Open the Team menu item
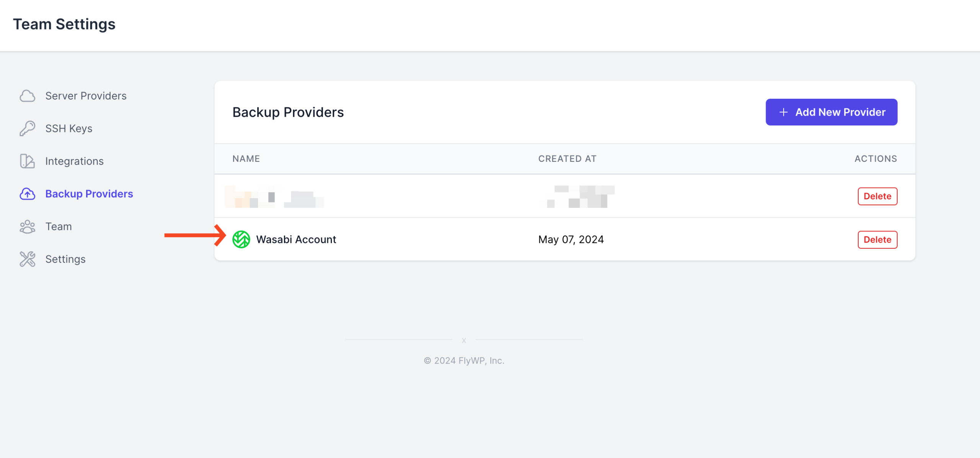The height and width of the screenshot is (458, 980). [59, 227]
